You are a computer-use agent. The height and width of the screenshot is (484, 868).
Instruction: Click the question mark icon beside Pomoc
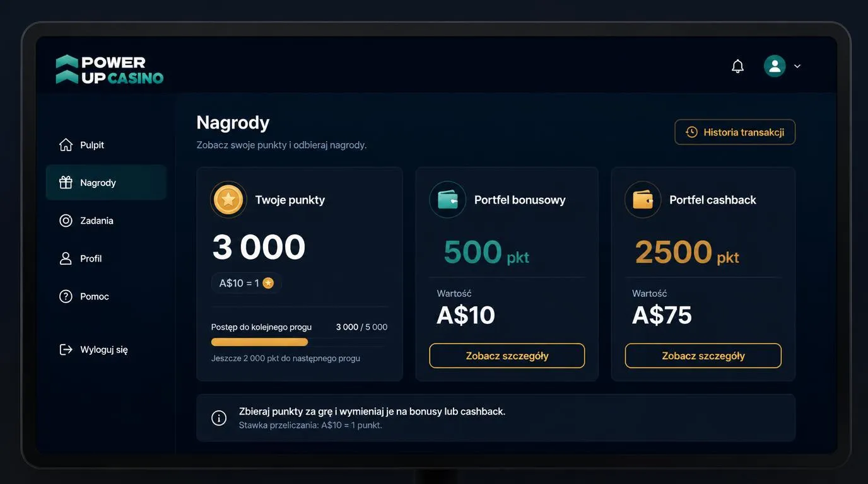[x=66, y=296]
